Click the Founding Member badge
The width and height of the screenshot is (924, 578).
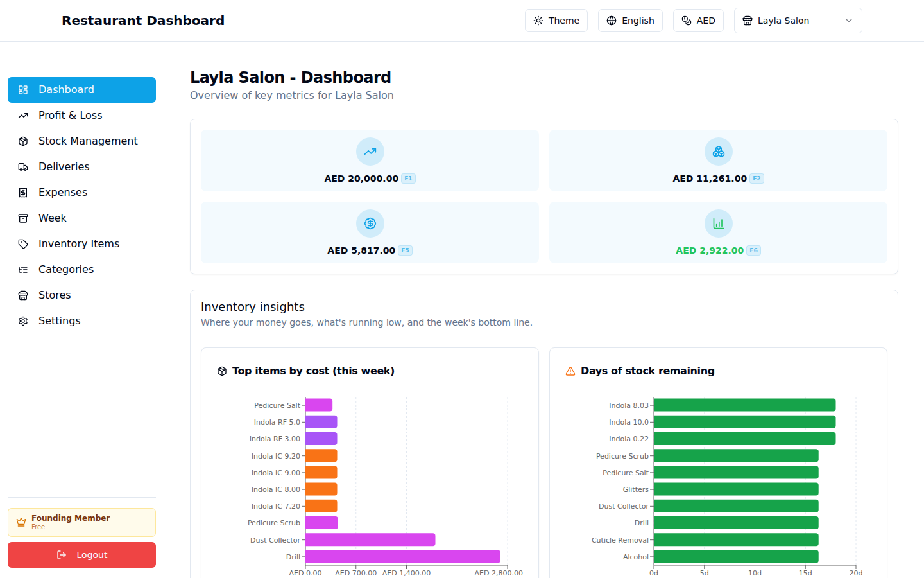point(81,522)
